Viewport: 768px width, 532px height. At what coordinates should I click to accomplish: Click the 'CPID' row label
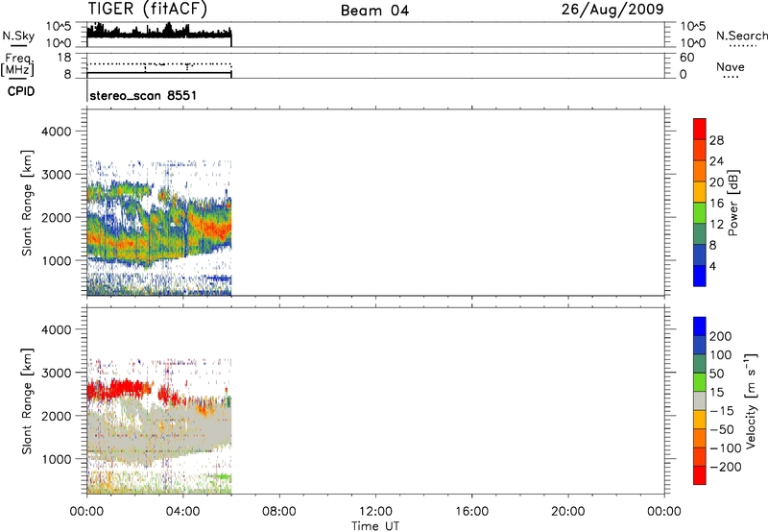click(21, 91)
